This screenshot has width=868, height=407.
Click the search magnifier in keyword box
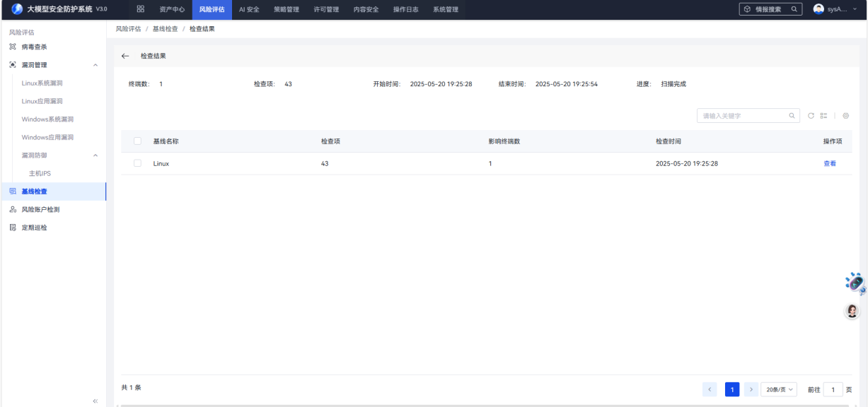(792, 116)
